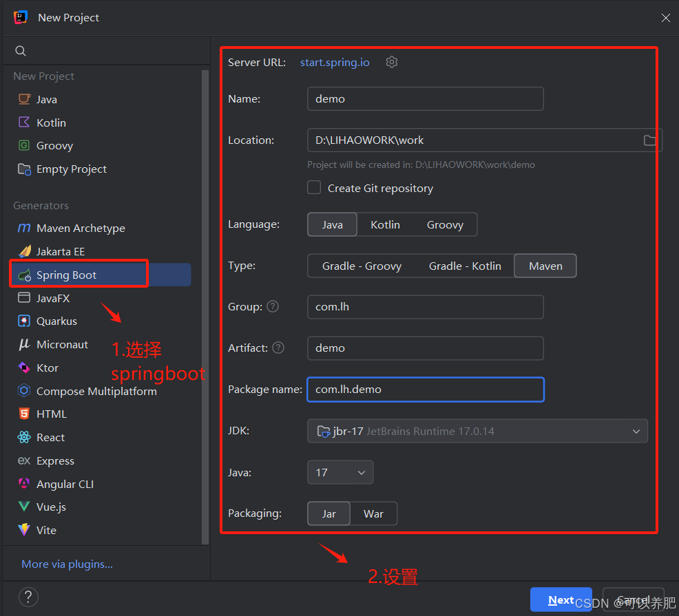Click the Vite lightning icon

24,529
